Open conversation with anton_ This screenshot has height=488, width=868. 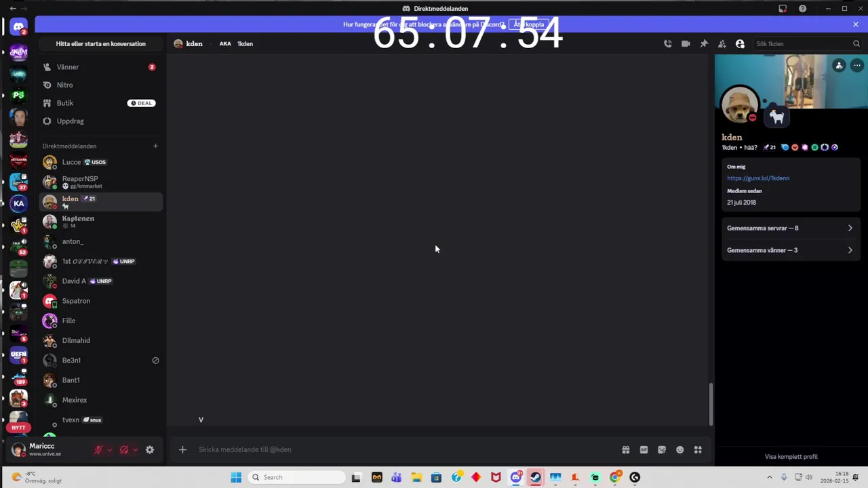(x=100, y=241)
